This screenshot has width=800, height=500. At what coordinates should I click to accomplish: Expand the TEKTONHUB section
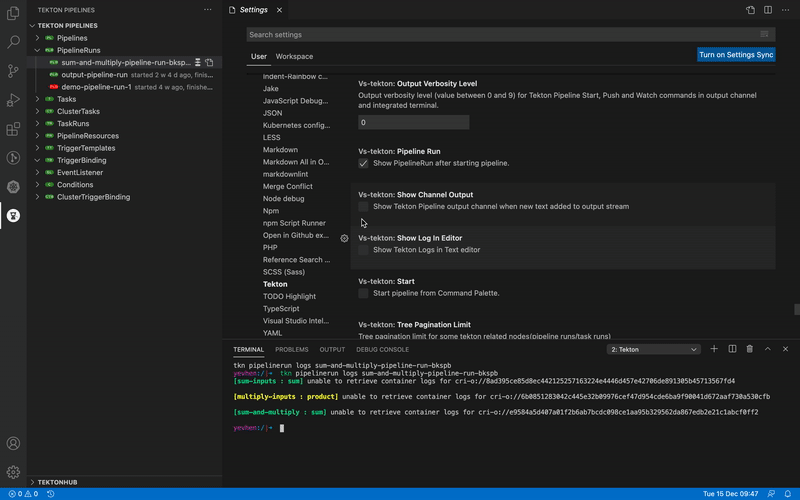pos(124,482)
